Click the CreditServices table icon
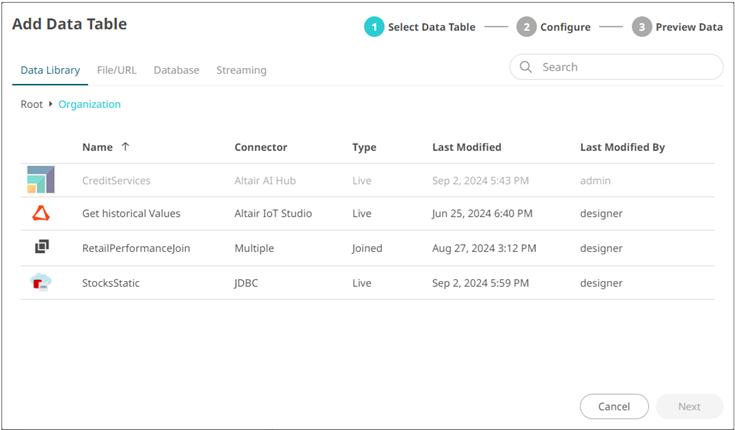 41,180
